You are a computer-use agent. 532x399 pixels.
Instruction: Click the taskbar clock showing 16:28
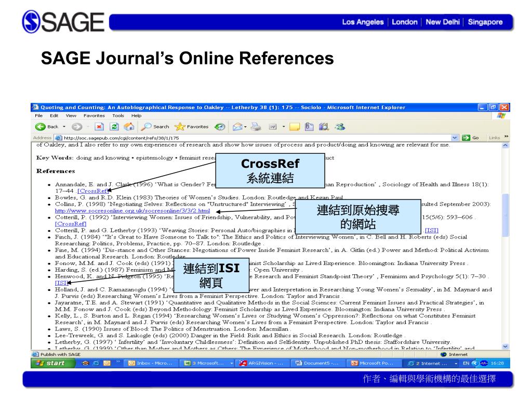point(497,363)
